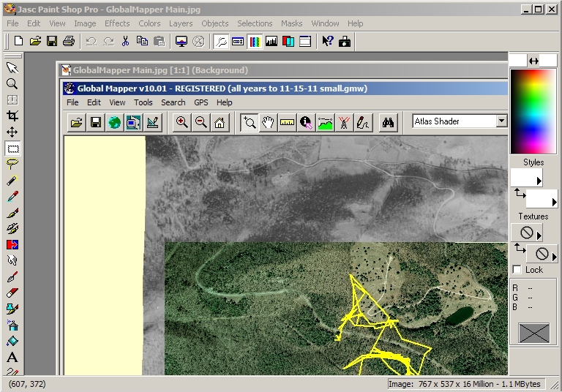Toggle the Tool Palette visibility button
The height and width of the screenshot is (392, 562).
(221, 41)
